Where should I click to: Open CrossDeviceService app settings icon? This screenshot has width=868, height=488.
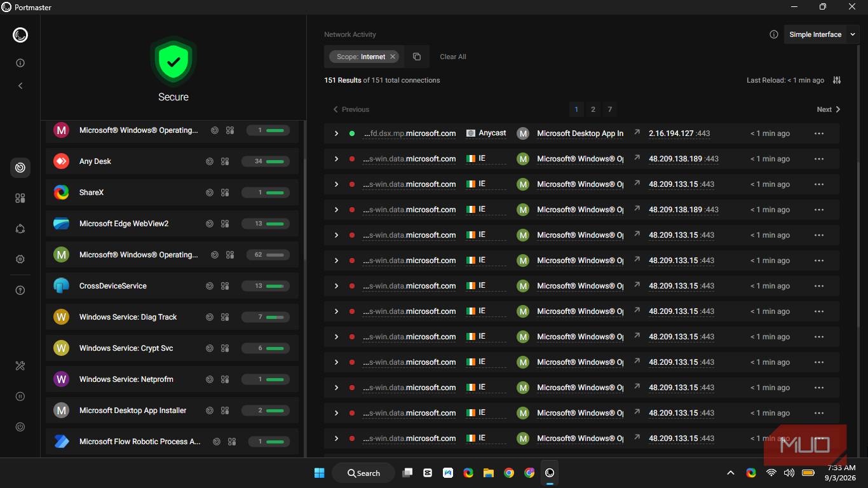tap(225, 286)
